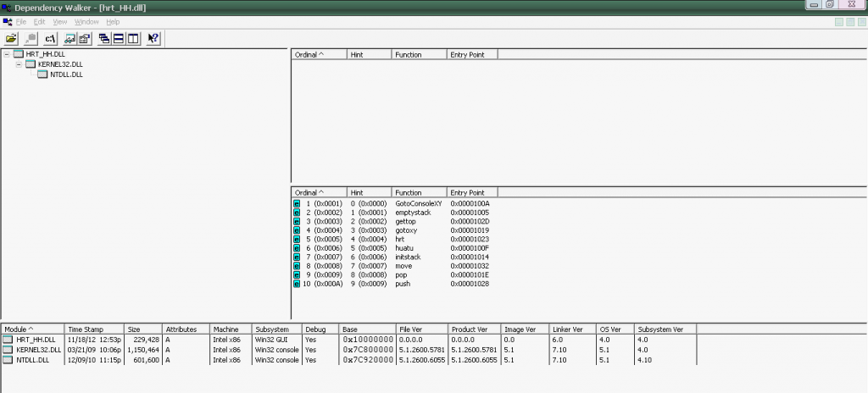Select NTDLL.DLL in the module tree
Image resolution: width=868 pixels, height=393 pixels.
coord(66,75)
